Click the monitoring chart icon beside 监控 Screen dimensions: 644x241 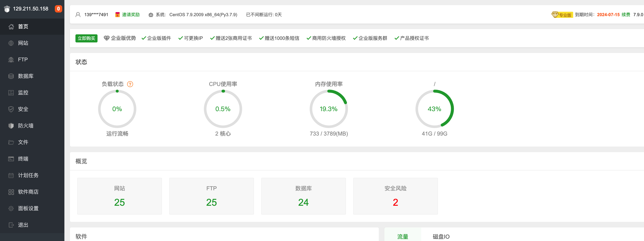click(11, 93)
